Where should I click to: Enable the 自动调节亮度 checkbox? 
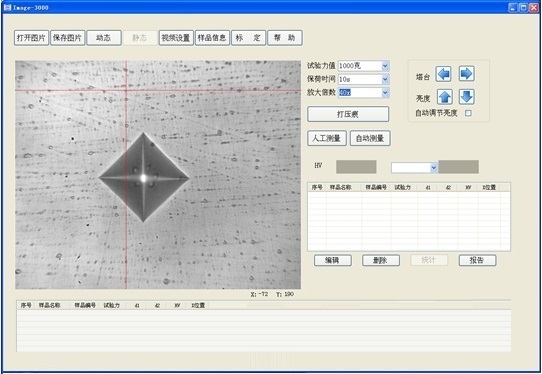(x=468, y=113)
